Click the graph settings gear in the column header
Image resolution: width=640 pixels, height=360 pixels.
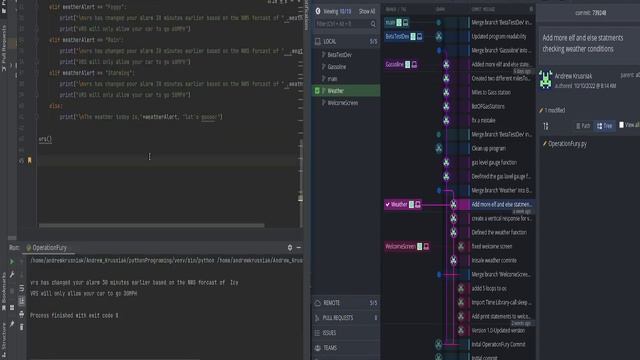[x=531, y=9]
